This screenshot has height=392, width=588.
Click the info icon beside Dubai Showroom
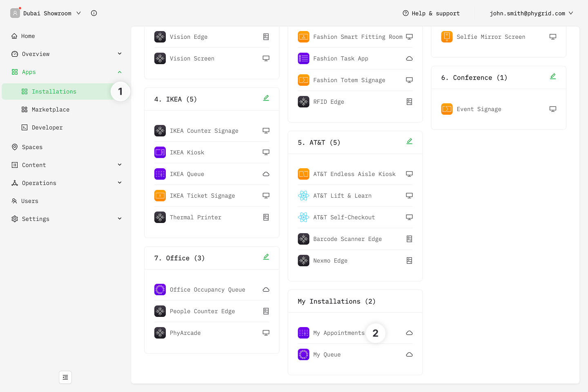click(x=94, y=13)
